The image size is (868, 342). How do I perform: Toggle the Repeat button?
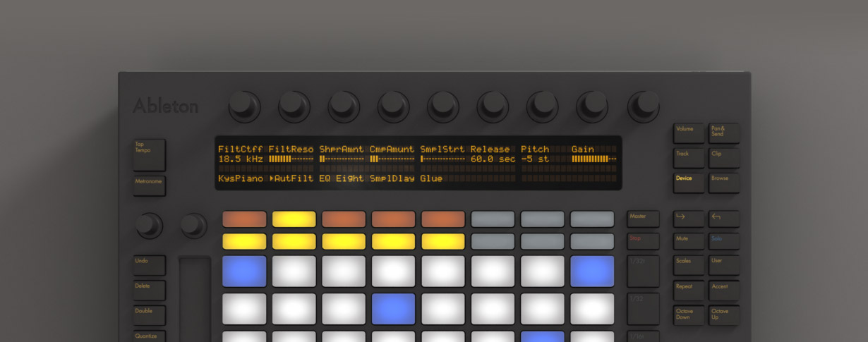689,291
